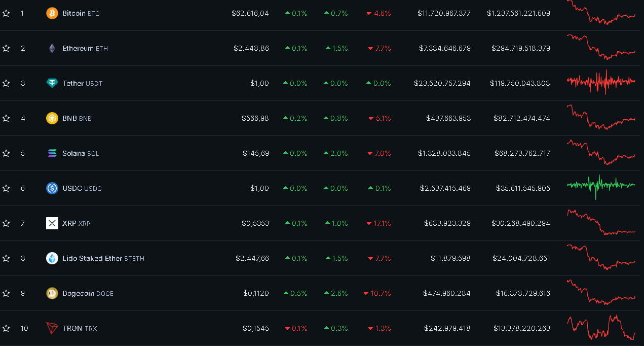644x346 pixels.
Task: Click the BNB coin logo
Action: [x=52, y=118]
